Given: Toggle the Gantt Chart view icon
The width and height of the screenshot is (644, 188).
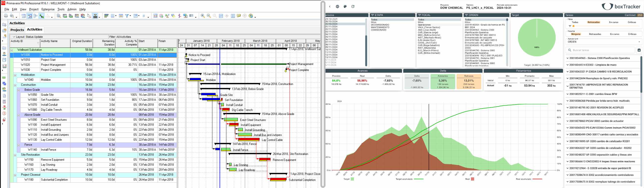Looking at the screenshot, I should 29,16.
